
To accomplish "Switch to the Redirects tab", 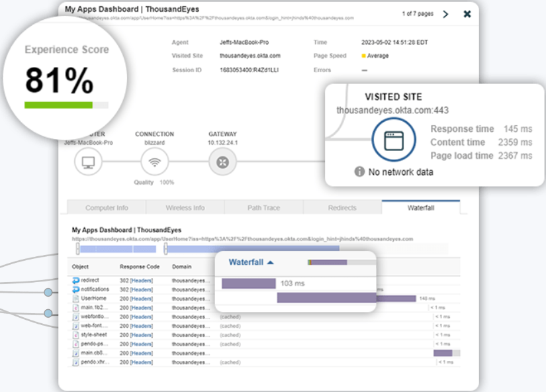I will pyautogui.click(x=342, y=208).
